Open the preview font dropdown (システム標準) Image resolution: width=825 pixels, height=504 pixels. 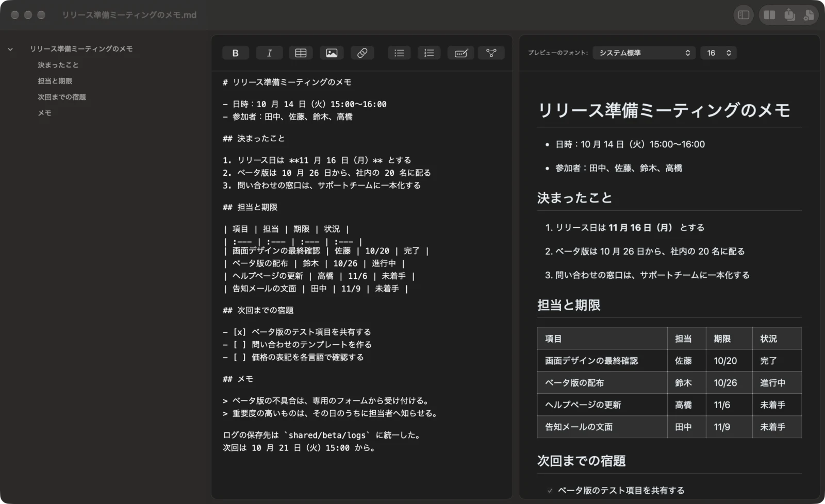point(644,53)
